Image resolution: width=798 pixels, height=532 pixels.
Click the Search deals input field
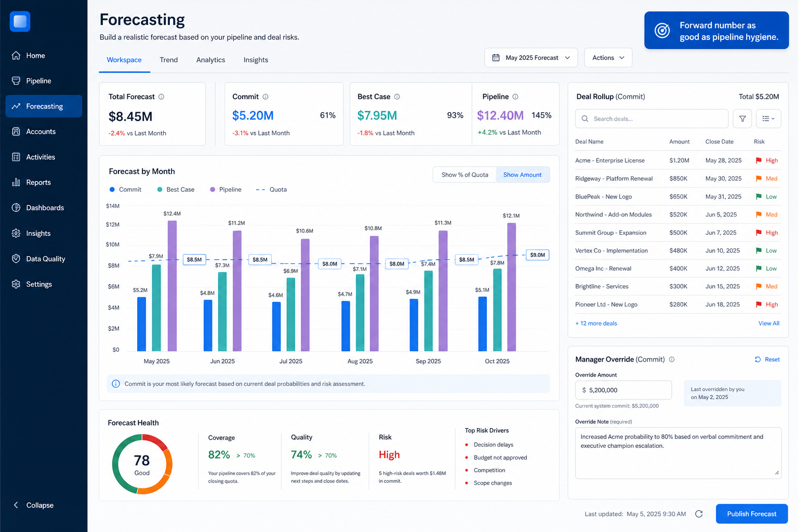pyautogui.click(x=651, y=118)
